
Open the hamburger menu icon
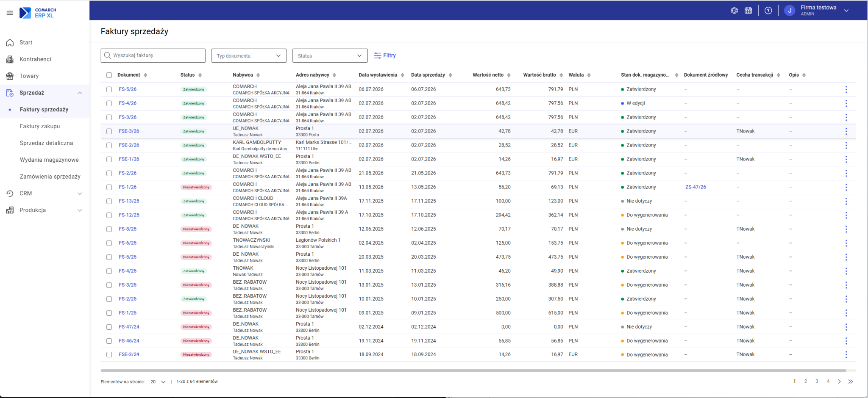10,13
